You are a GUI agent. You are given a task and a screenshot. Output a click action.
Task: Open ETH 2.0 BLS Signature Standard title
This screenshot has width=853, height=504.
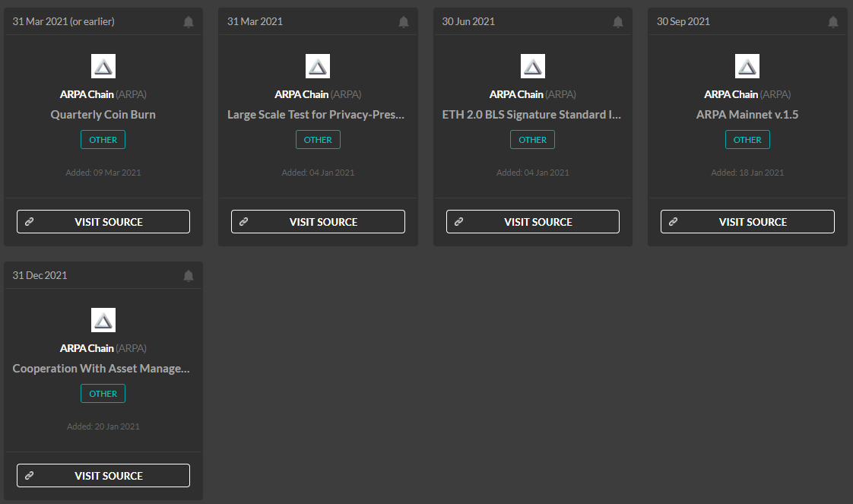531,115
